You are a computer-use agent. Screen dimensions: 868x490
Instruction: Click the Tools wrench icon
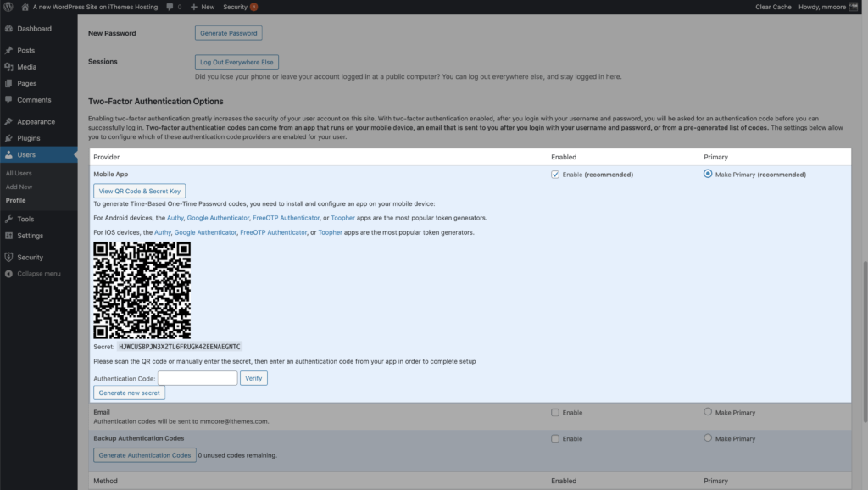[x=8, y=220]
